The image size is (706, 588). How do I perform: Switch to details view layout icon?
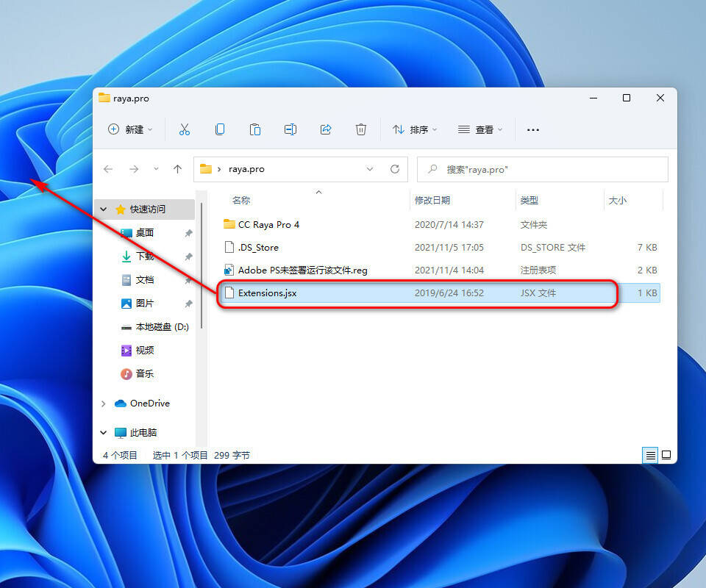click(x=650, y=456)
